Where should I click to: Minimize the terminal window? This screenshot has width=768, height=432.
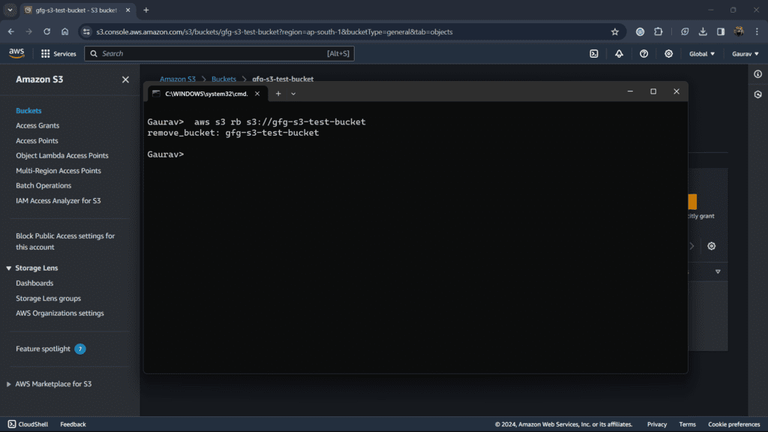630,92
